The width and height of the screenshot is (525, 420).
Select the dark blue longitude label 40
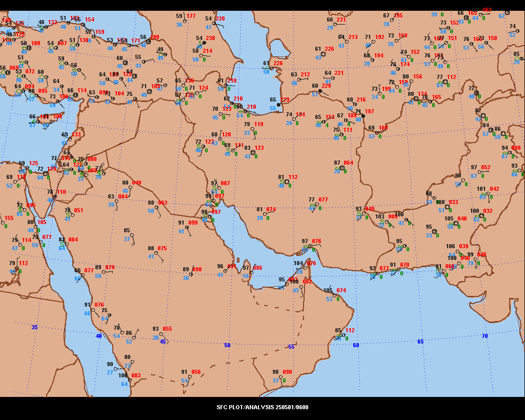[x=99, y=336]
